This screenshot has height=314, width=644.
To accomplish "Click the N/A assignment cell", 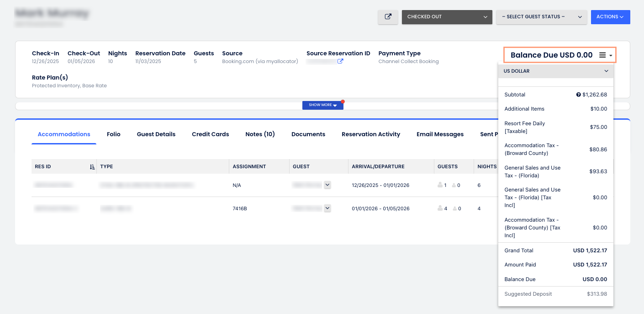I will [237, 186].
